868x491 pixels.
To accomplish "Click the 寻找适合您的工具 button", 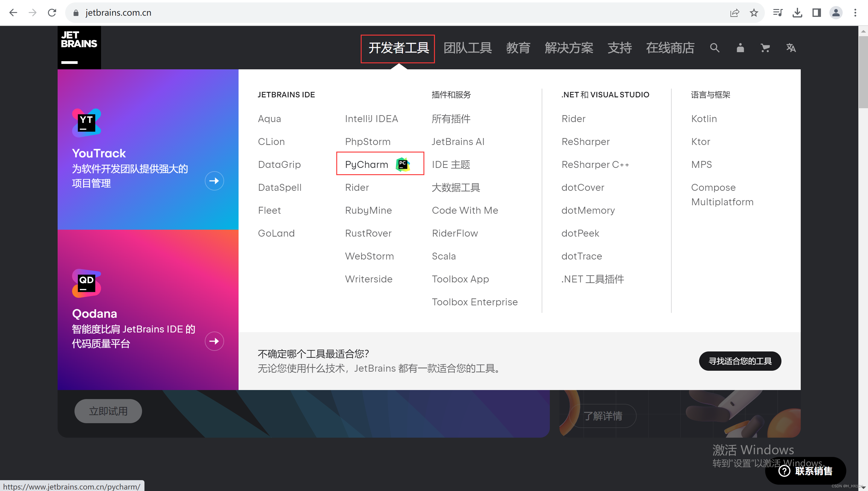I will (x=740, y=361).
